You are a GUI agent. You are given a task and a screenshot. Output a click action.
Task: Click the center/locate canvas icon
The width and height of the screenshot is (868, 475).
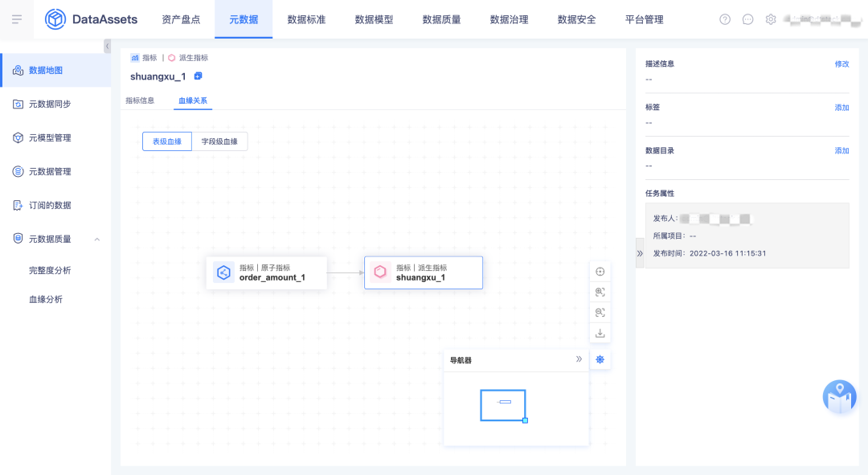600,272
